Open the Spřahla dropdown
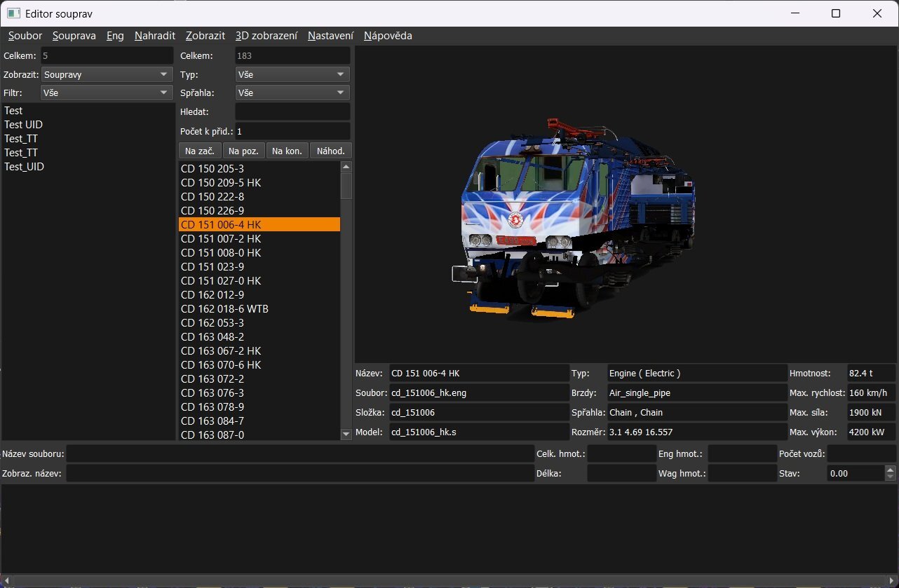This screenshot has width=899, height=588. tap(292, 93)
